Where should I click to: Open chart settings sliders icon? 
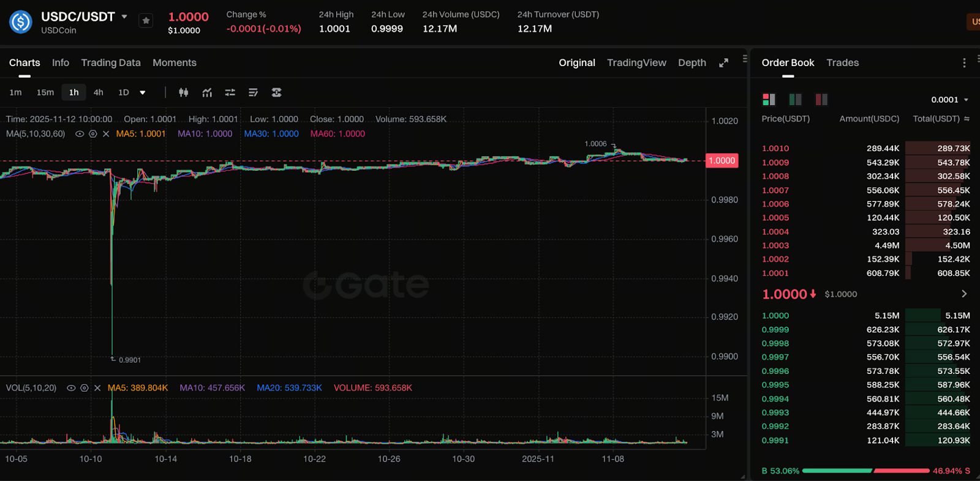[230, 92]
